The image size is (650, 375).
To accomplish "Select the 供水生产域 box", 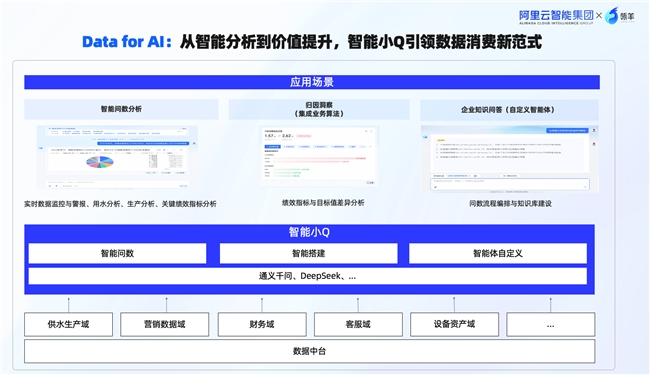I will point(68,324).
